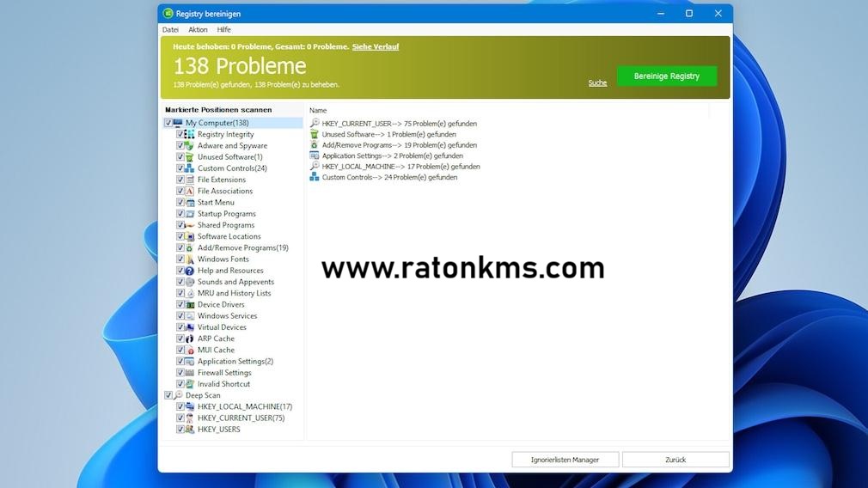Viewport: 868px width, 488px height.
Task: Disable the HKEY_LOCAL_MACHINE(17) checkbox
Action: 180,406
